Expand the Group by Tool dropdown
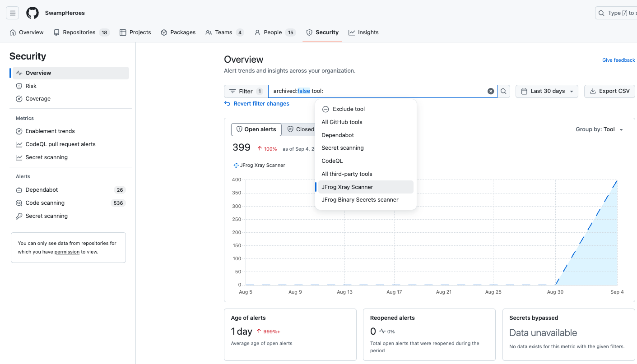The width and height of the screenshot is (637, 364). [600, 129]
